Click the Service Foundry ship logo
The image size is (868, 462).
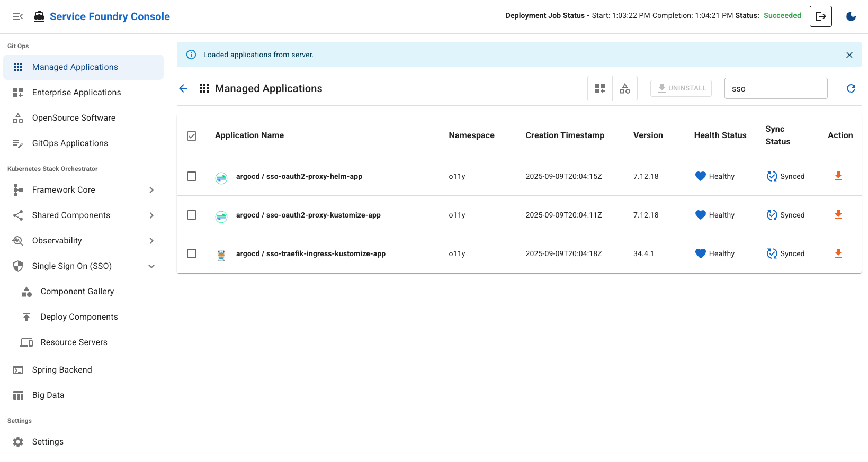[39, 16]
